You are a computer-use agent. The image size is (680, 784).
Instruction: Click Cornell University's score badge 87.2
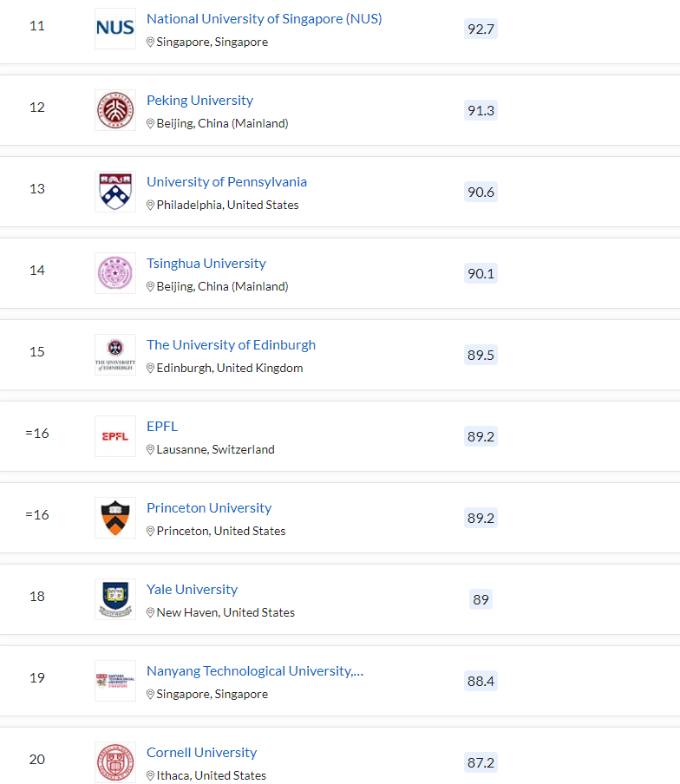click(481, 762)
